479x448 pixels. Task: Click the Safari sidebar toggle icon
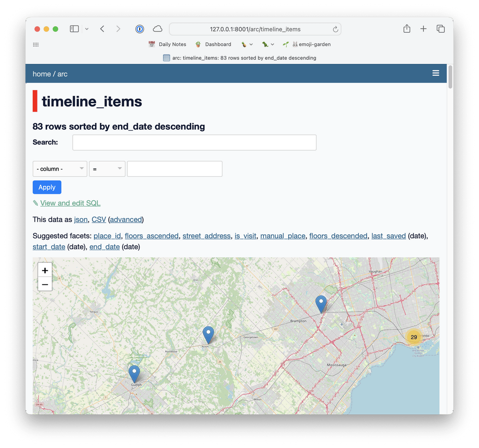[74, 29]
